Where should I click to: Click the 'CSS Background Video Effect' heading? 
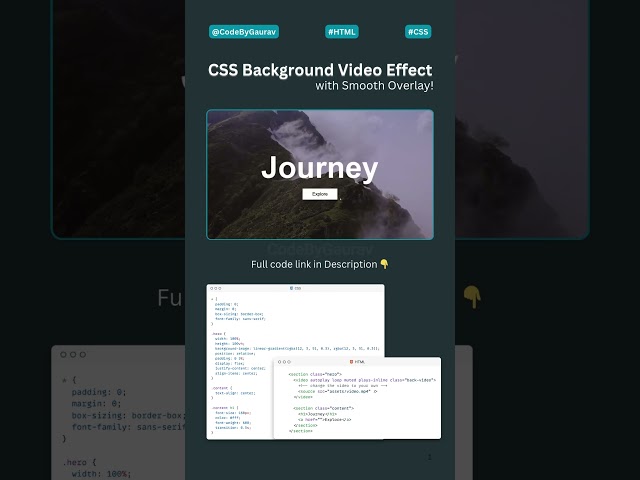(320, 70)
